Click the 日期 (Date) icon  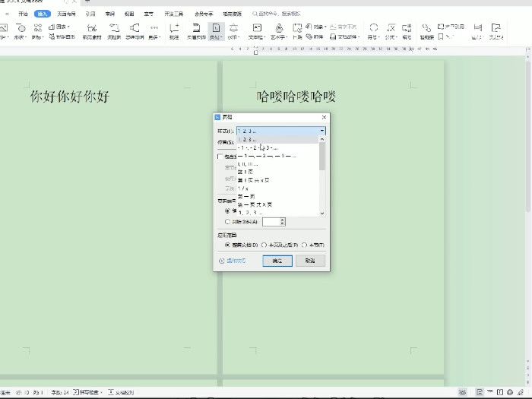click(x=297, y=31)
